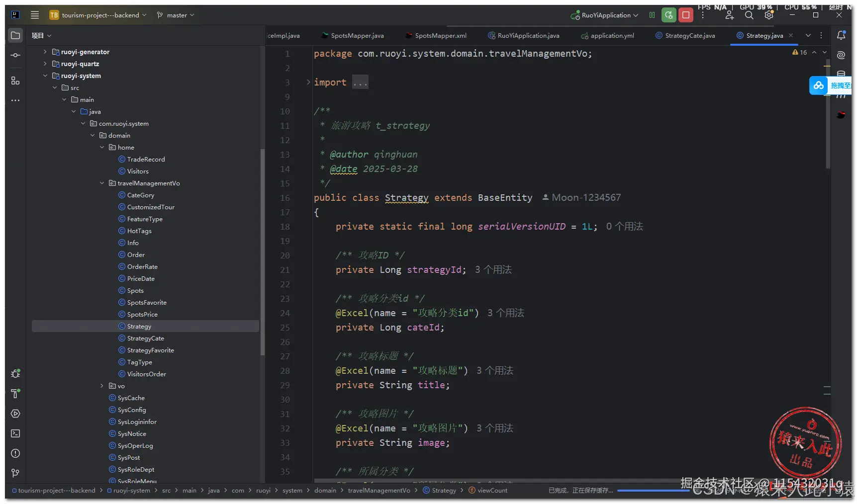The height and width of the screenshot is (504, 857).
Task: Open the Build hammer tool window
Action: point(15,394)
